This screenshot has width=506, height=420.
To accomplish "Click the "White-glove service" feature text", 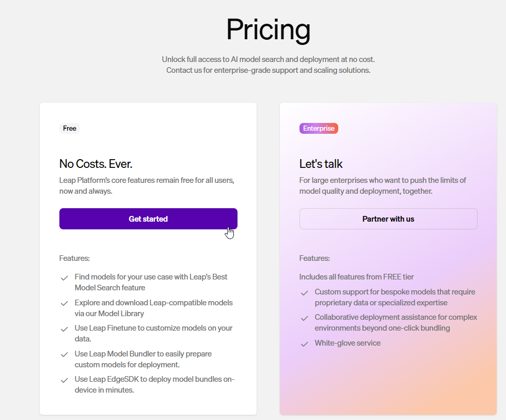I will click(347, 343).
